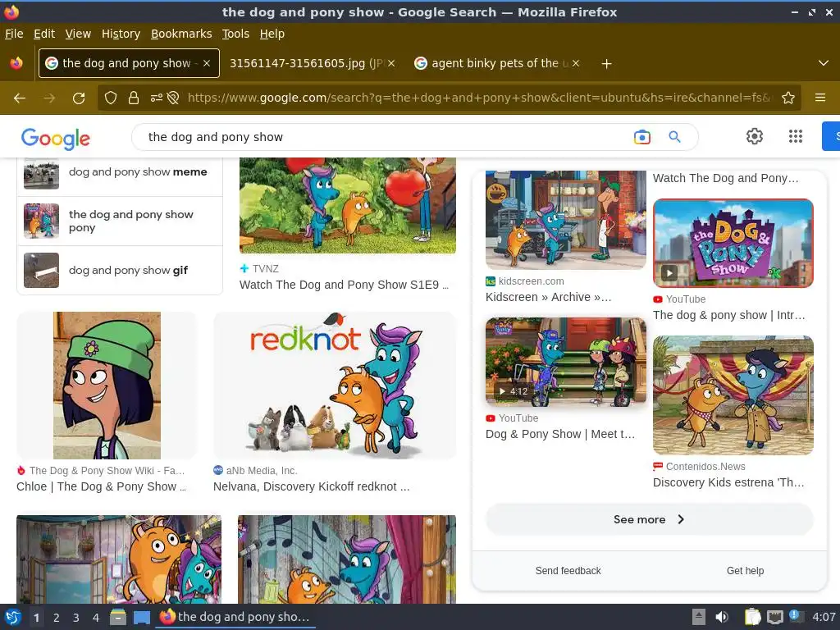This screenshot has width=840, height=630.
Task: Switch to workspace 2
Action: coord(57,618)
